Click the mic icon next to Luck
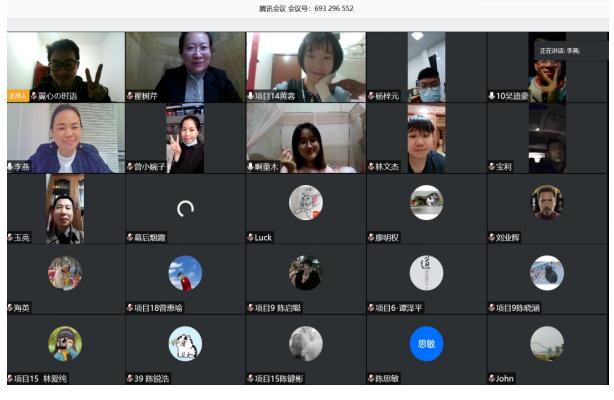The image size is (614, 400). pos(251,238)
